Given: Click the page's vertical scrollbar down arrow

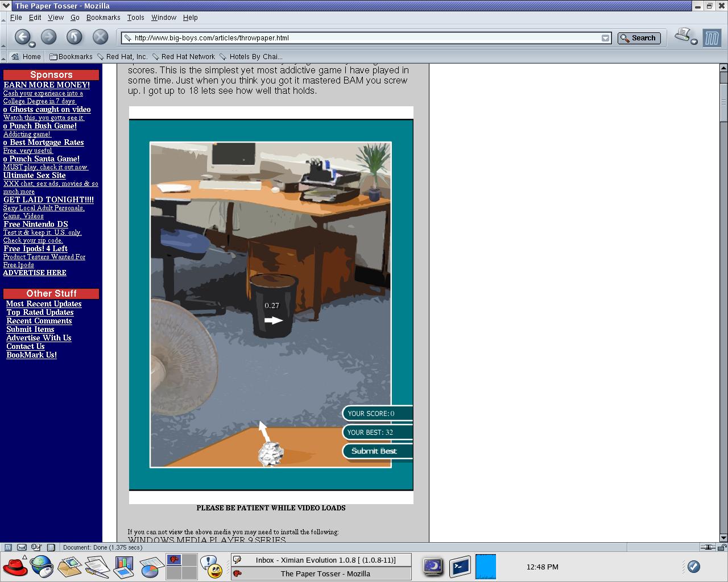Looking at the screenshot, I should coord(723,538).
